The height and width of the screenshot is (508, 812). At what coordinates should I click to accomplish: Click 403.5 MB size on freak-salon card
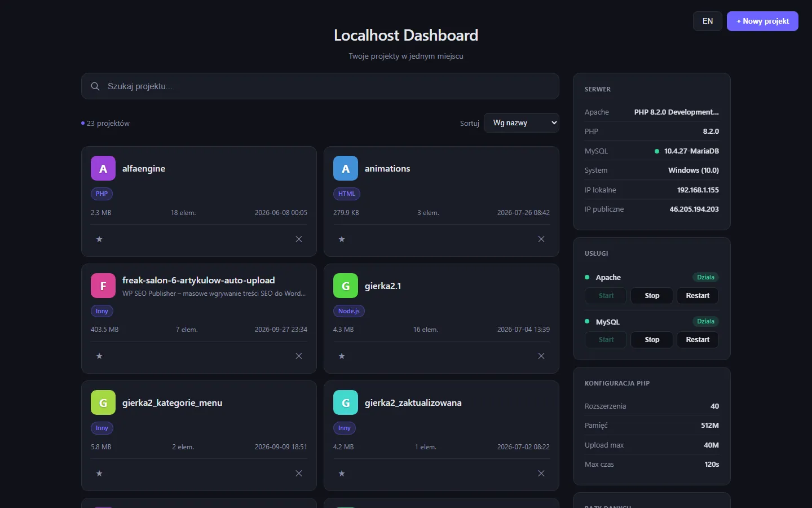[x=104, y=330]
